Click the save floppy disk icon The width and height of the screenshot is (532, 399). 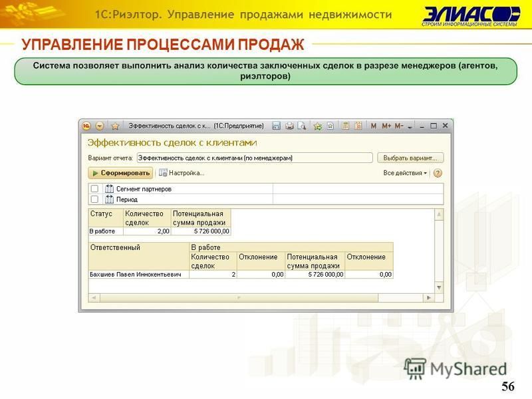pyautogui.click(x=276, y=126)
